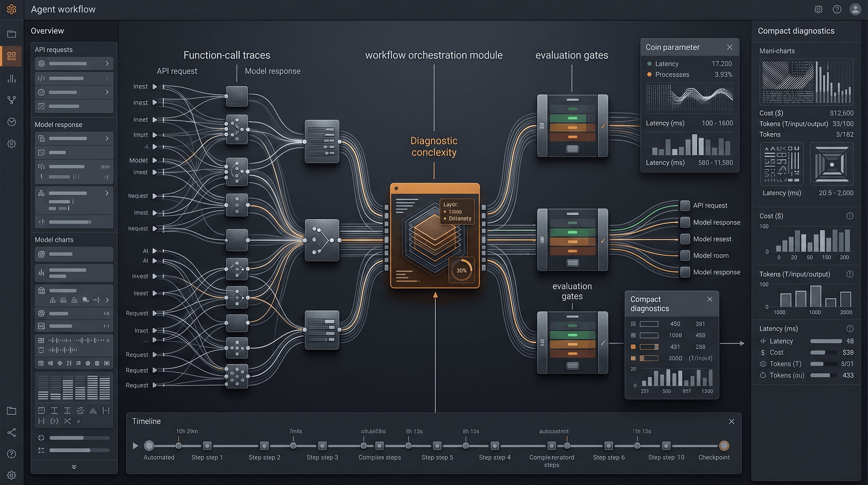Play the timeline

[x=135, y=446]
